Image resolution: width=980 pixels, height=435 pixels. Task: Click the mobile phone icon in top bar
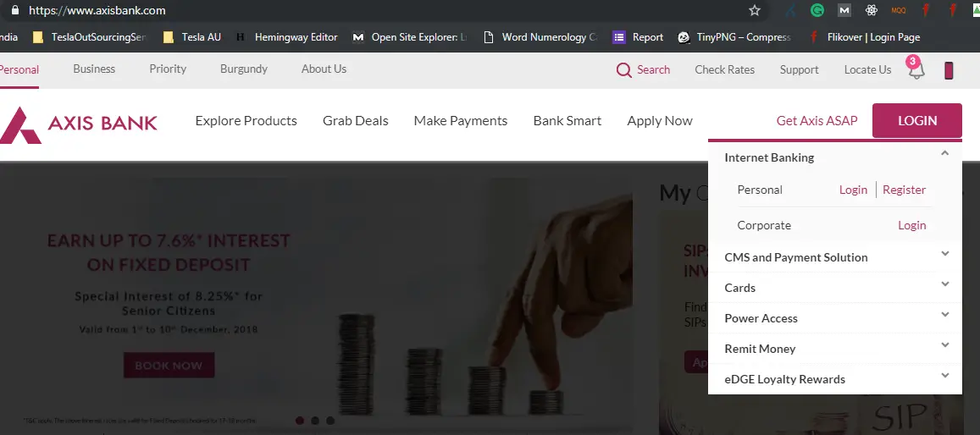tap(949, 70)
